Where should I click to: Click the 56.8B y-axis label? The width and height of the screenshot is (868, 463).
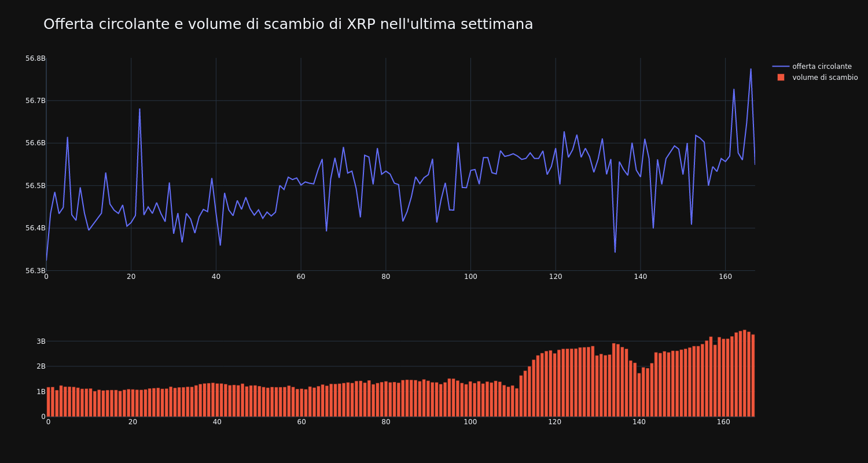(35, 58)
